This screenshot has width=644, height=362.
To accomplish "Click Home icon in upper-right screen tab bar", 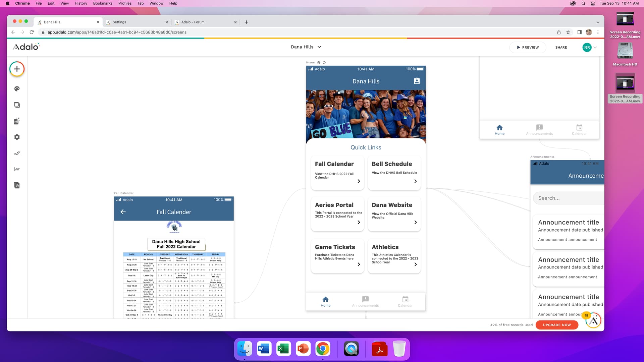I will [x=499, y=127].
